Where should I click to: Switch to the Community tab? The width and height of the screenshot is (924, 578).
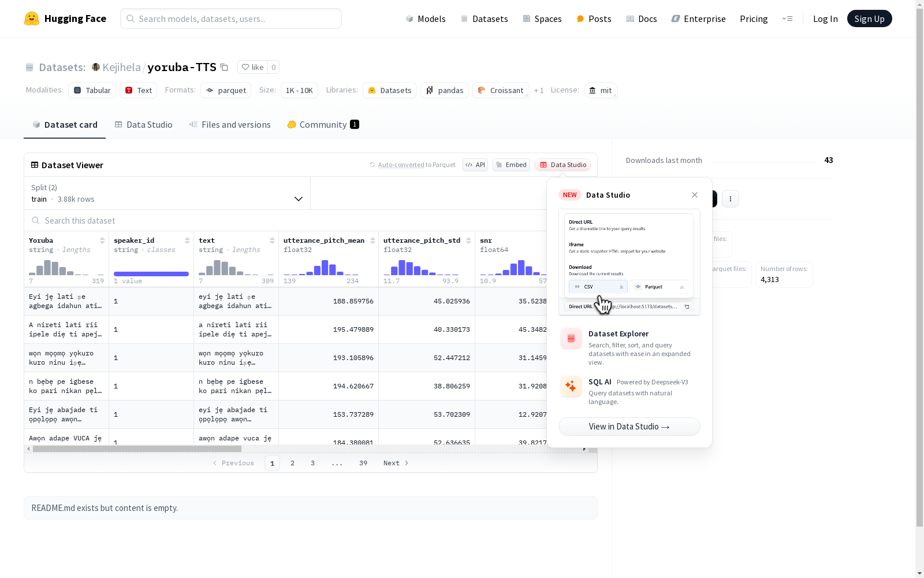tap(323, 125)
